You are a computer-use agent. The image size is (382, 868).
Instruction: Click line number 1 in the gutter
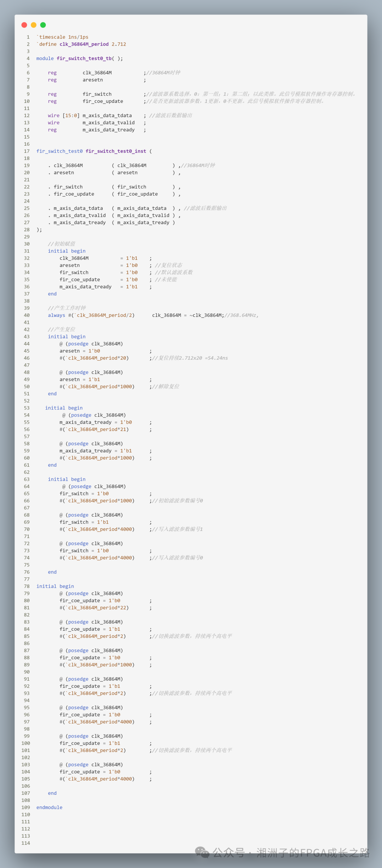[x=28, y=37]
